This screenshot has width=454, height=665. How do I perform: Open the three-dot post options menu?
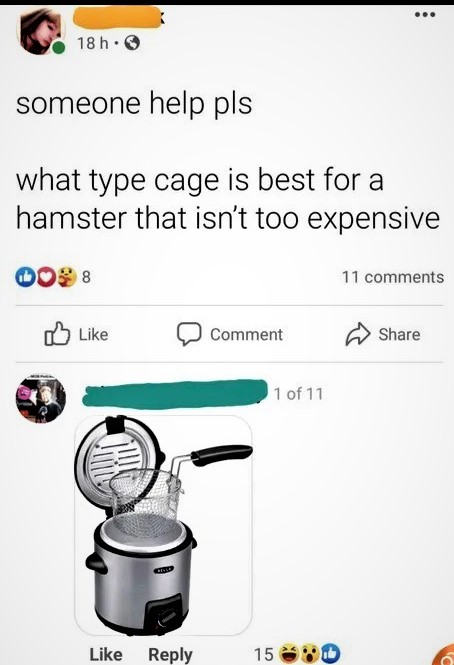(425, 15)
